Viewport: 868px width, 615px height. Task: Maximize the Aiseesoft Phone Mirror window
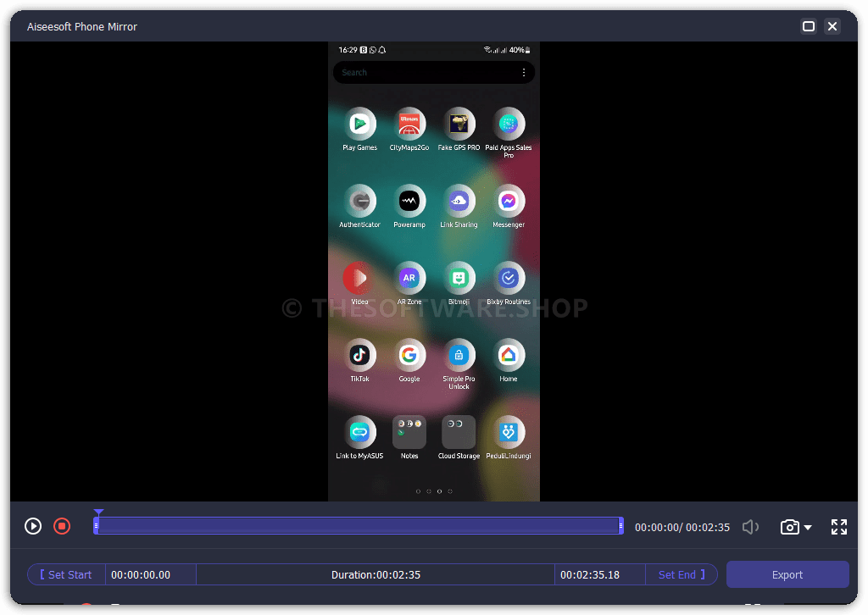tap(808, 26)
